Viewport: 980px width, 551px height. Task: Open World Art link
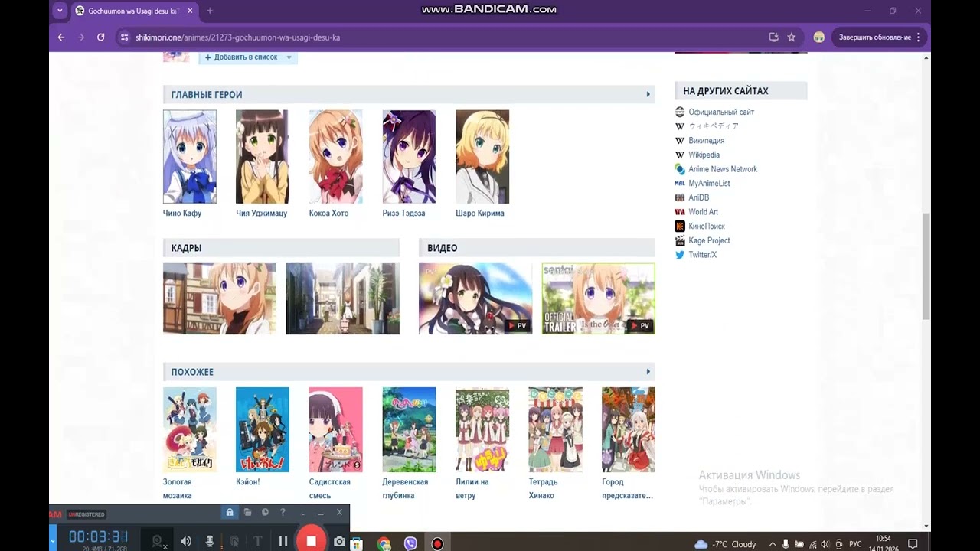703,212
